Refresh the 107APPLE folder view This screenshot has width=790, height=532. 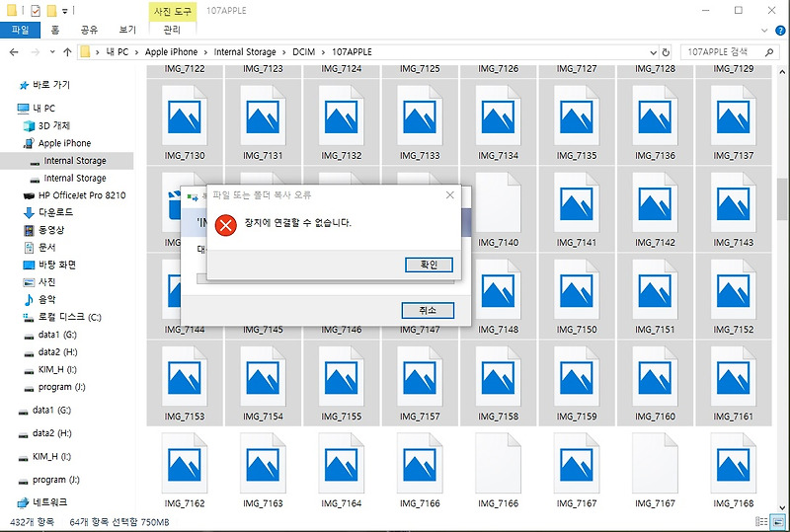click(666, 52)
